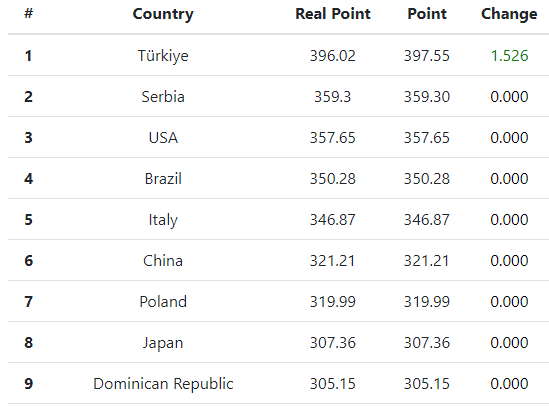
Task: Select the Serbia row
Action: pyautogui.click(x=278, y=96)
